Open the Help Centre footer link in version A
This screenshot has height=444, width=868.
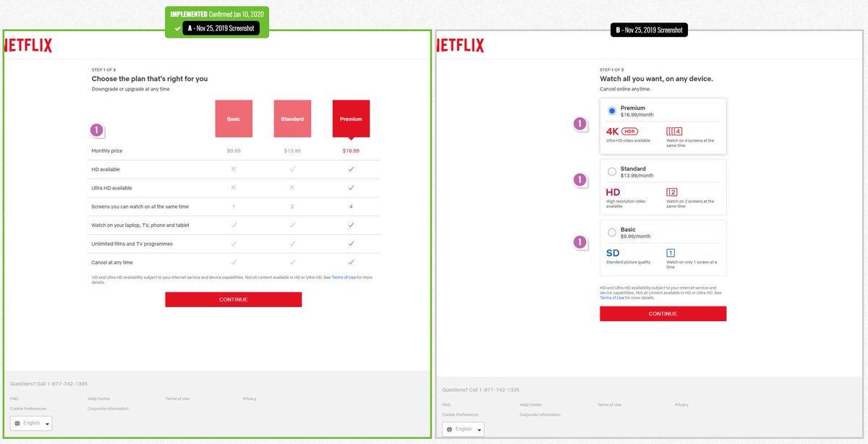tap(98, 398)
